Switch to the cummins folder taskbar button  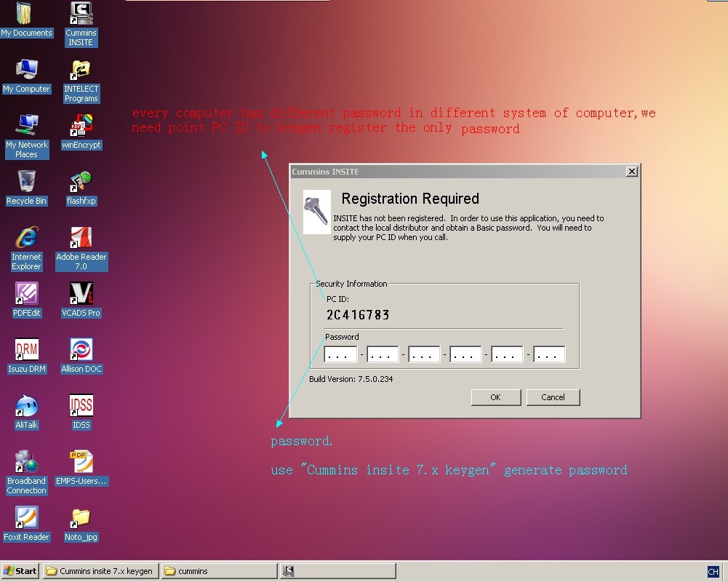[219, 571]
